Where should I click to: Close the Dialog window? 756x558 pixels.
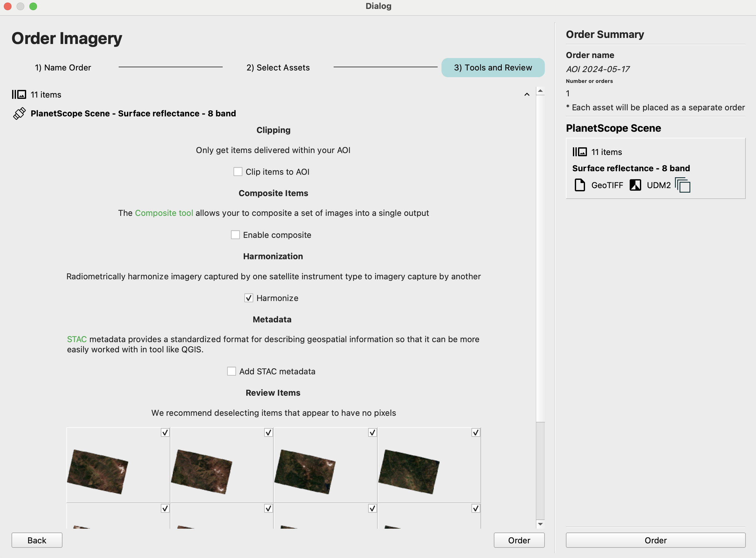7,6
